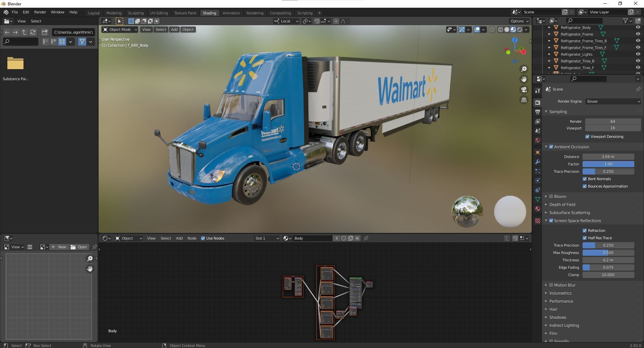Open the View Layer properties tab icon
Image resolution: width=644 pixels, height=348 pixels.
tap(538, 121)
